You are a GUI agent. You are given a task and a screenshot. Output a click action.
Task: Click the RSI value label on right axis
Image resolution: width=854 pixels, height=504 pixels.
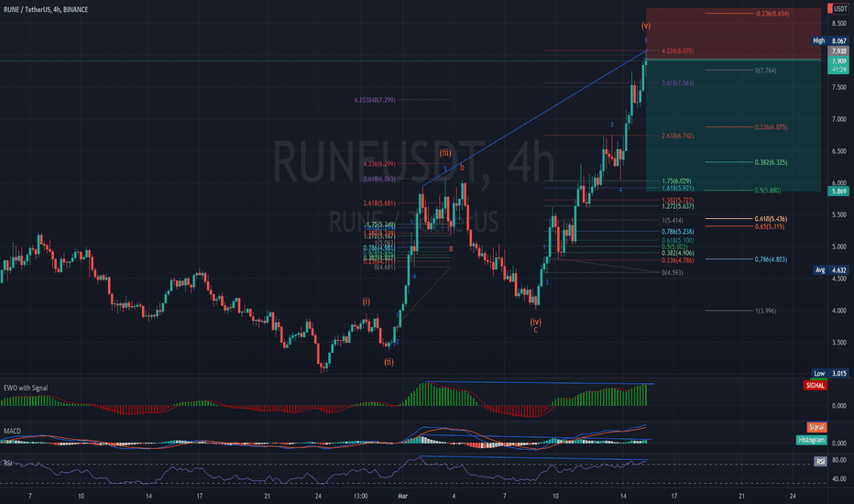click(820, 462)
